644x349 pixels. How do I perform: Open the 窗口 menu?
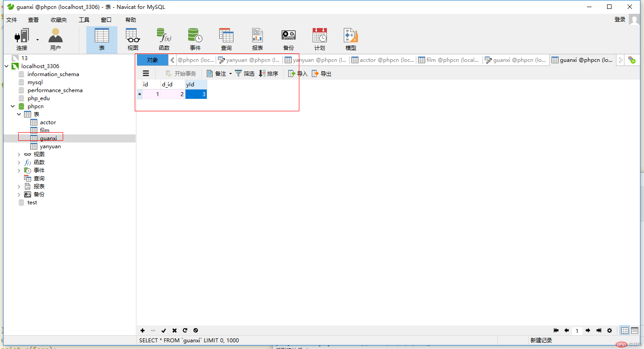pos(106,20)
